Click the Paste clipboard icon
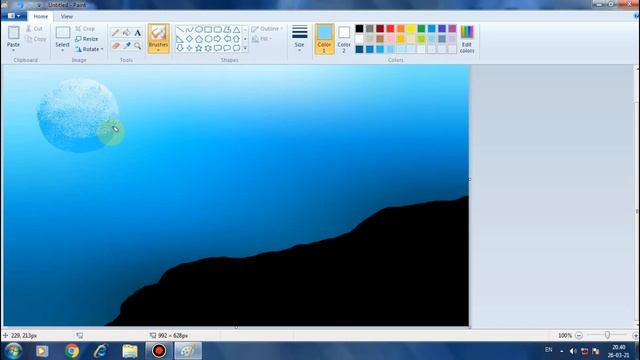 click(13, 33)
